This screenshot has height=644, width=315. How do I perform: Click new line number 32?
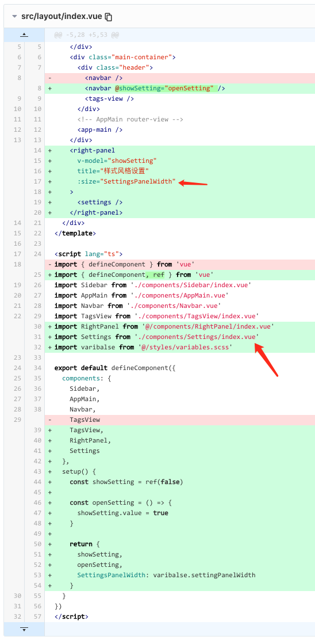(x=38, y=347)
